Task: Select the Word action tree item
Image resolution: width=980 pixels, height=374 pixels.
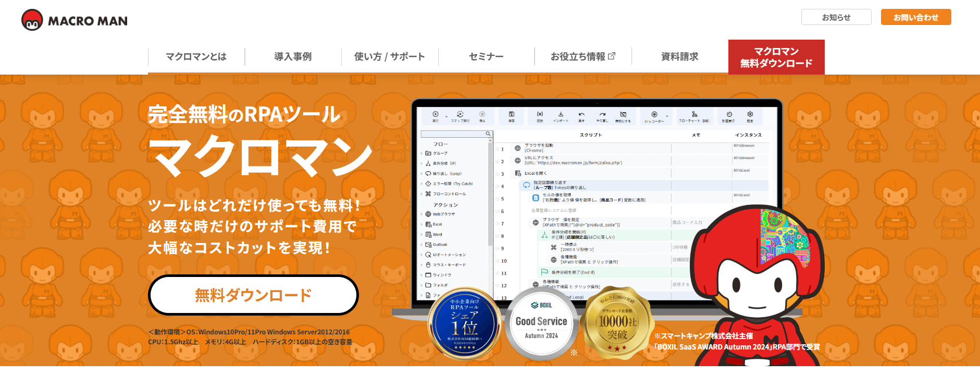Action: point(432,235)
